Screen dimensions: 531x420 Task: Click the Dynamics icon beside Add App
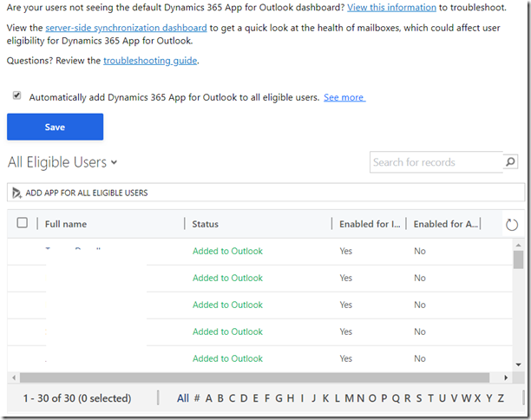(x=16, y=193)
